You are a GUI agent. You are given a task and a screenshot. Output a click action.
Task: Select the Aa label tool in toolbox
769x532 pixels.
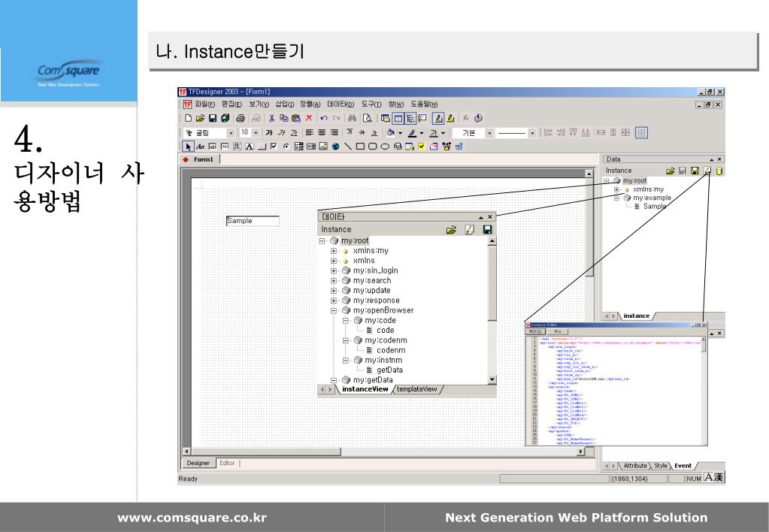pos(200,146)
